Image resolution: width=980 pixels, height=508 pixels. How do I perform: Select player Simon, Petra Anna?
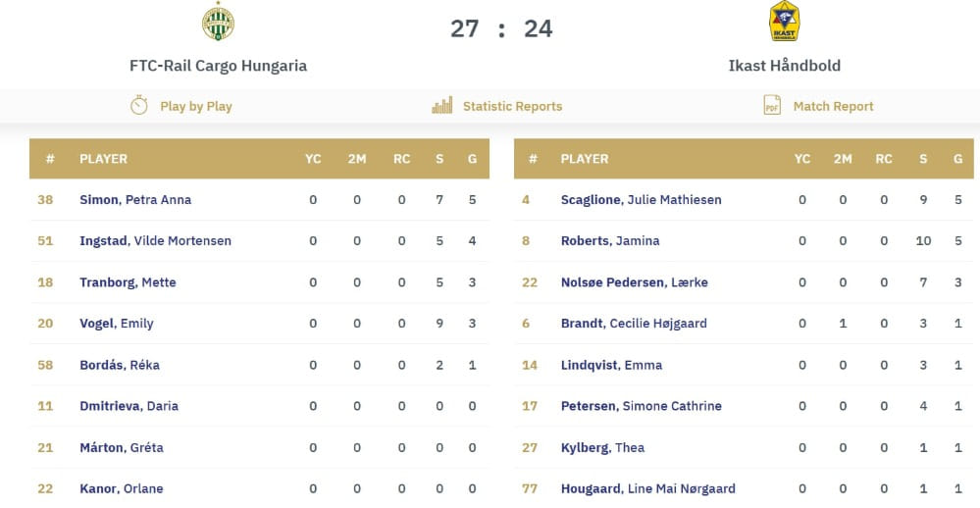pos(135,200)
